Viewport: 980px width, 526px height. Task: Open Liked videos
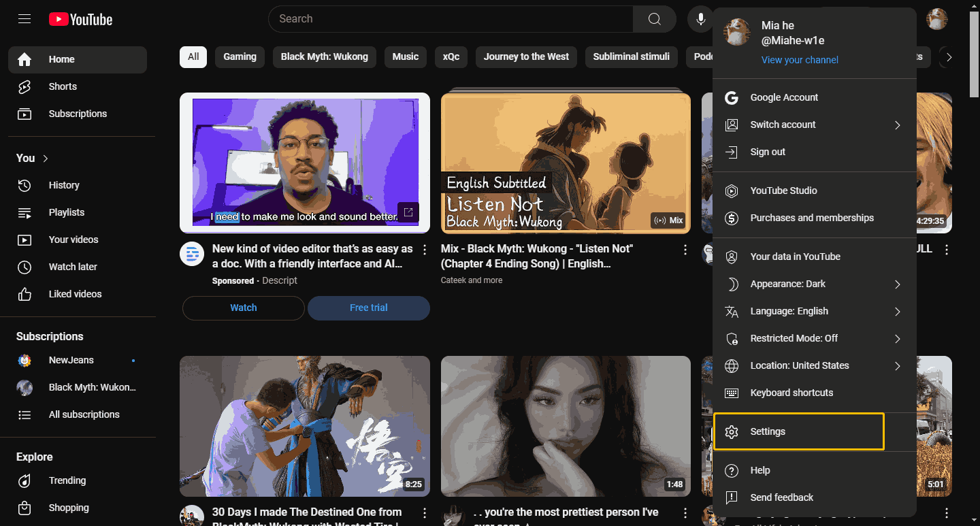[78, 294]
